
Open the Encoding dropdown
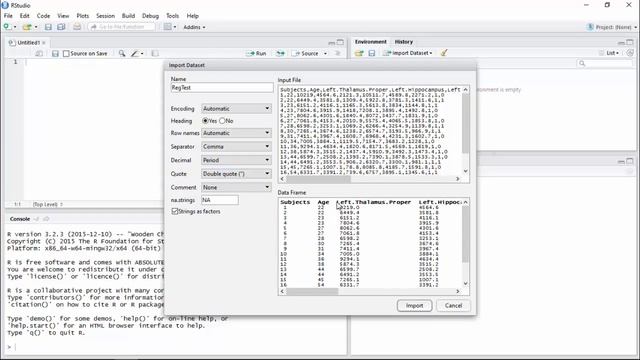pos(236,109)
